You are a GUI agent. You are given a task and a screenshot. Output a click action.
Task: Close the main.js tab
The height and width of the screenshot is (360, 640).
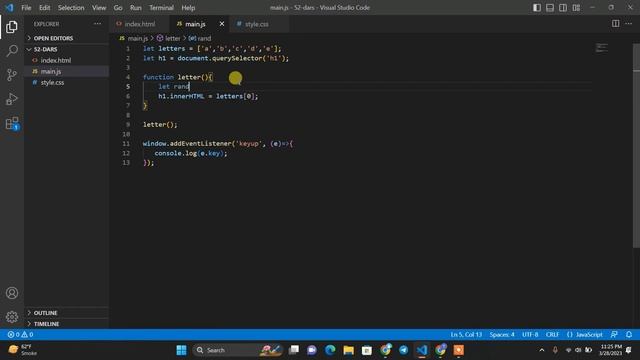pyautogui.click(x=222, y=24)
